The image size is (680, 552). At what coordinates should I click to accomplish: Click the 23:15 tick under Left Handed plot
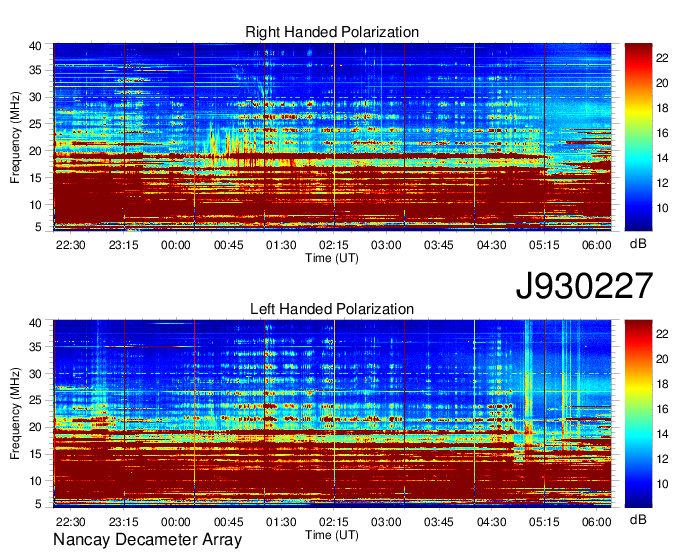[124, 522]
